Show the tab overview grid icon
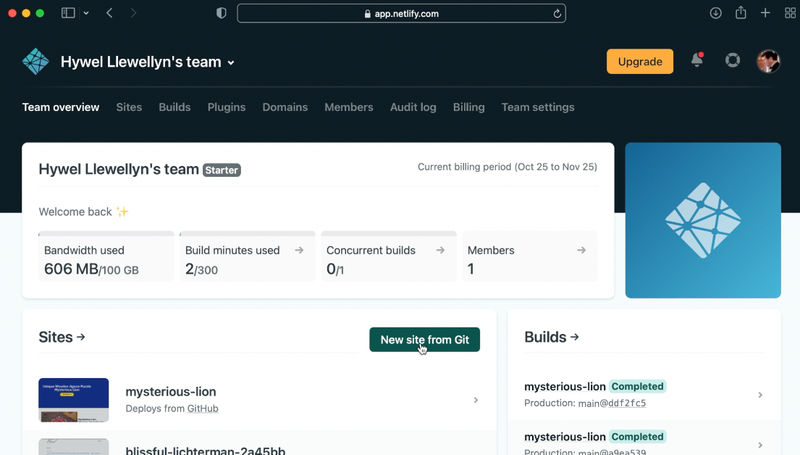The image size is (800, 455). pos(790,13)
